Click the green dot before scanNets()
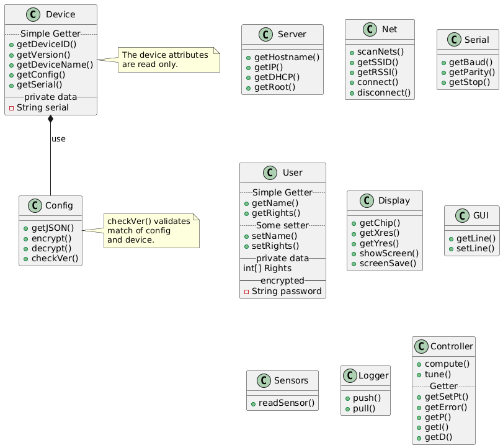 click(352, 53)
